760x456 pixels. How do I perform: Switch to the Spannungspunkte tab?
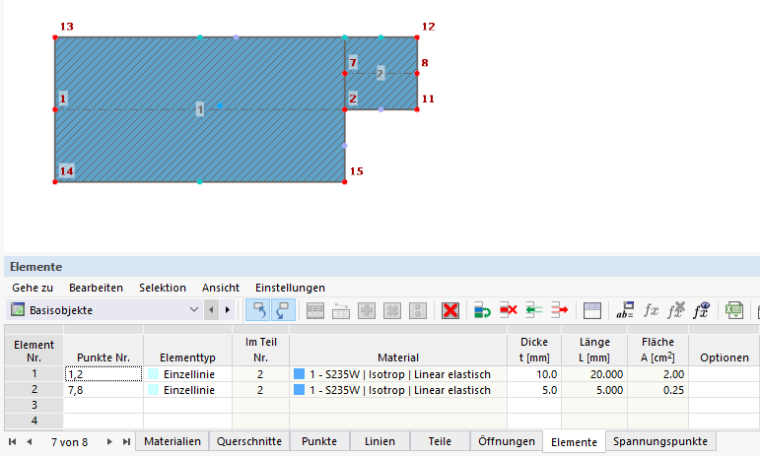pos(660,441)
